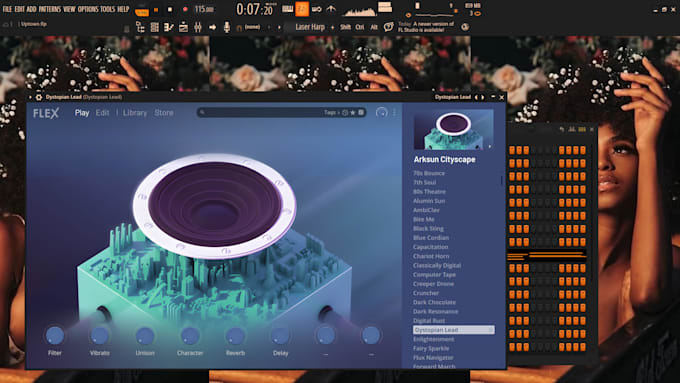The height and width of the screenshot is (383, 680).
Task: Toggle the star favorites filter in FLEX
Action: (353, 113)
